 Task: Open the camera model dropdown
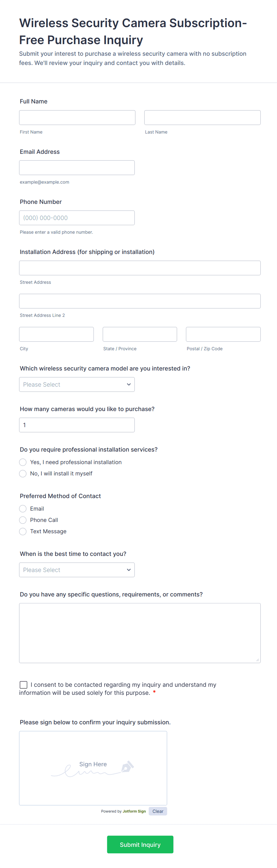click(77, 385)
